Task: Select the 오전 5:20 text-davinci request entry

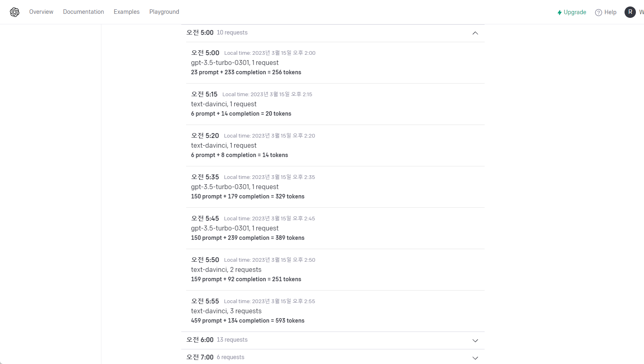Action: tap(335, 145)
